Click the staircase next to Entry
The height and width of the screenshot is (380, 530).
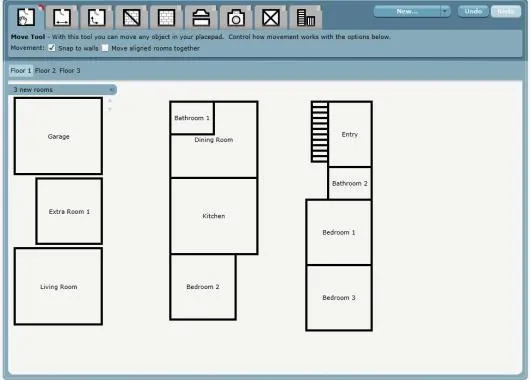click(x=319, y=132)
